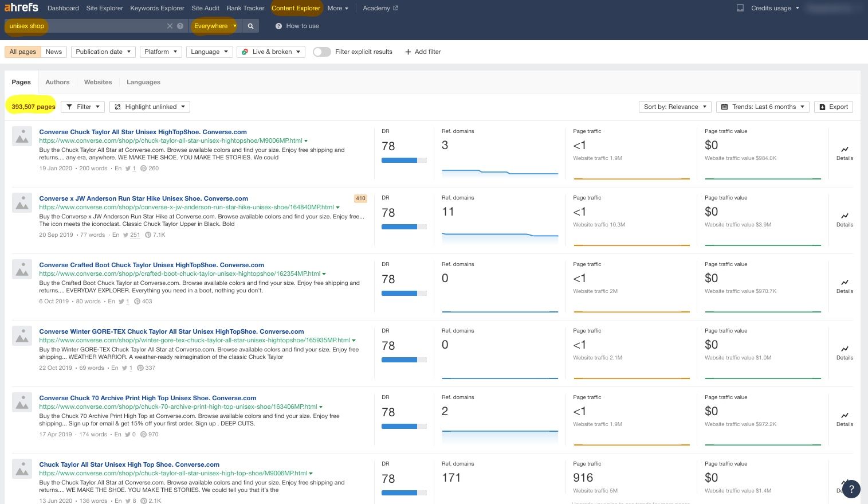
Task: Switch to the Languages tab
Action: click(x=143, y=82)
